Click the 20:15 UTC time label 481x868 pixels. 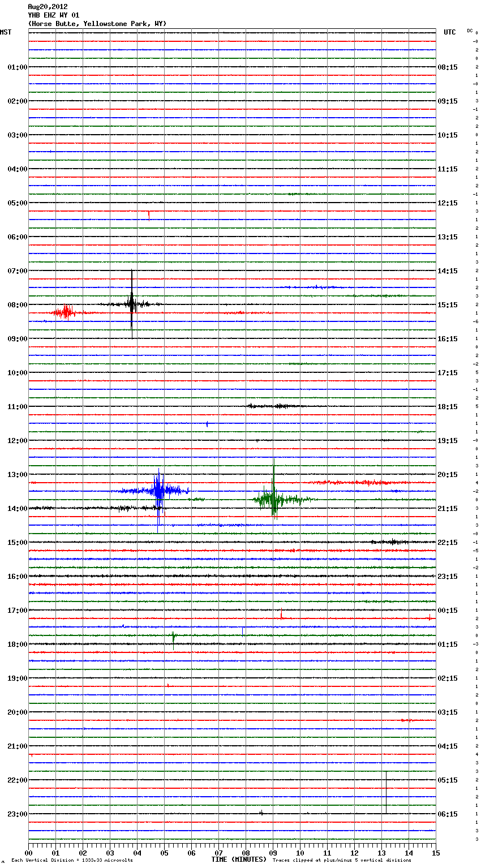click(448, 475)
